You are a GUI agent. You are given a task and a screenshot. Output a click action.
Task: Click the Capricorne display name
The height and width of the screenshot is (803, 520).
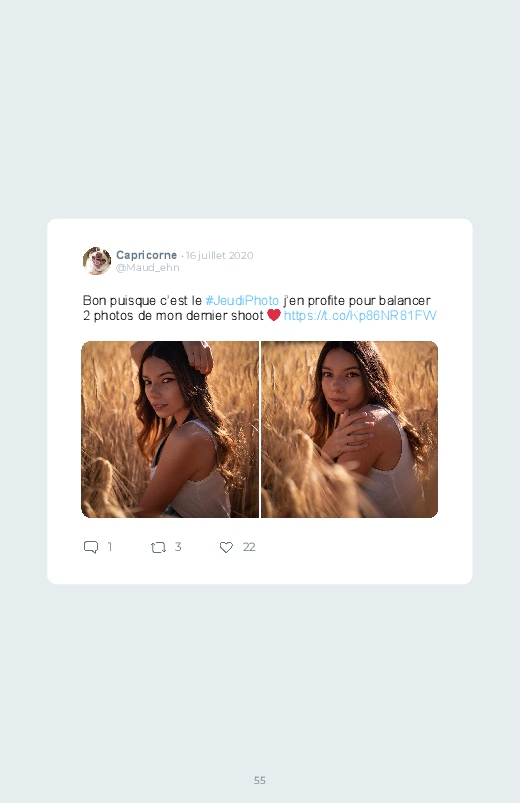(x=147, y=255)
